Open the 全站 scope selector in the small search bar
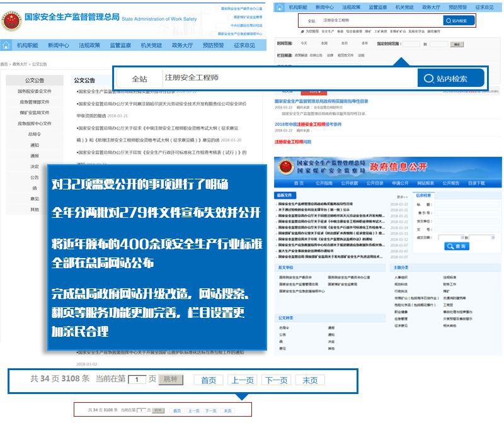Viewport: 504px width, 423px height. click(x=311, y=21)
